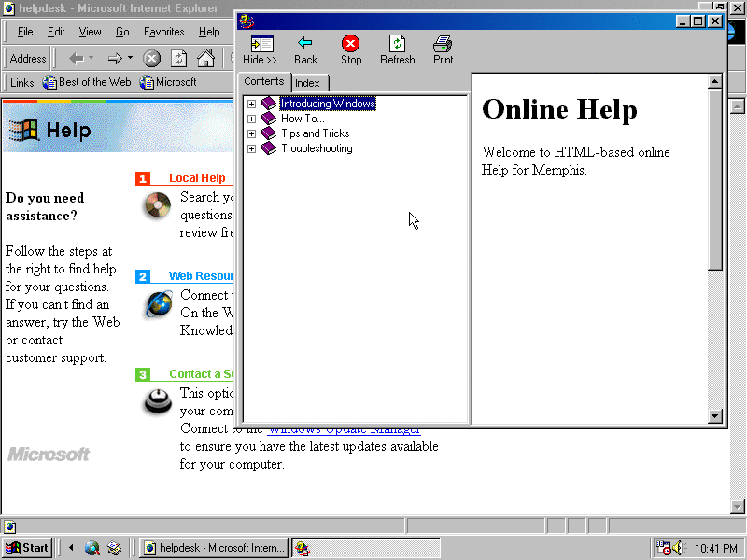
Task: Click the Windows flag Help banner logo
Action: (22, 131)
